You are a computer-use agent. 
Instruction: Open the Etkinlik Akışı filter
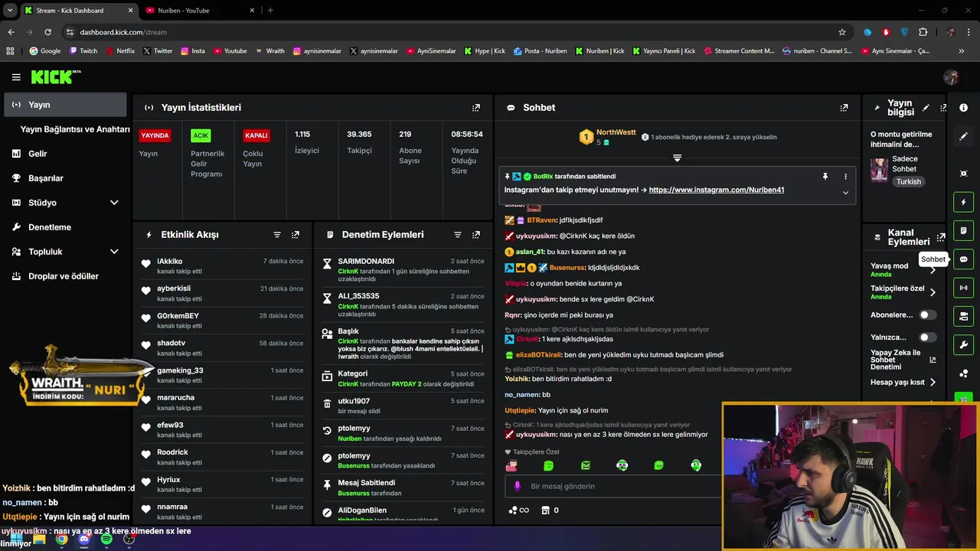277,235
